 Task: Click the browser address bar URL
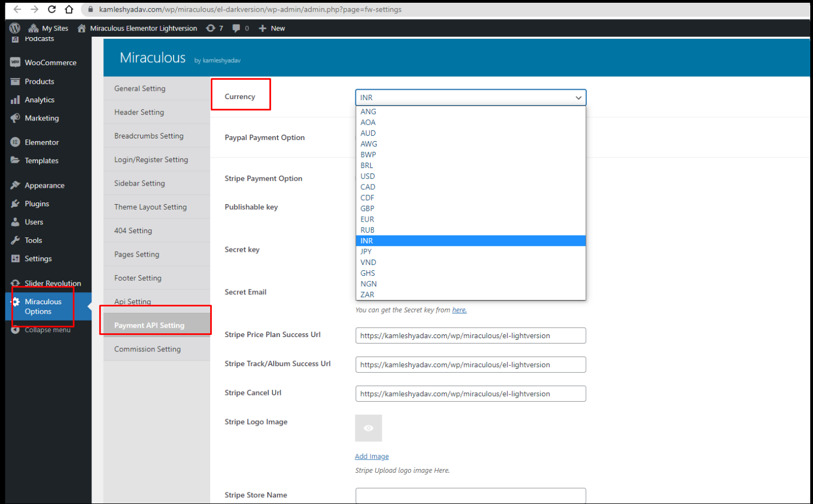[x=250, y=9]
